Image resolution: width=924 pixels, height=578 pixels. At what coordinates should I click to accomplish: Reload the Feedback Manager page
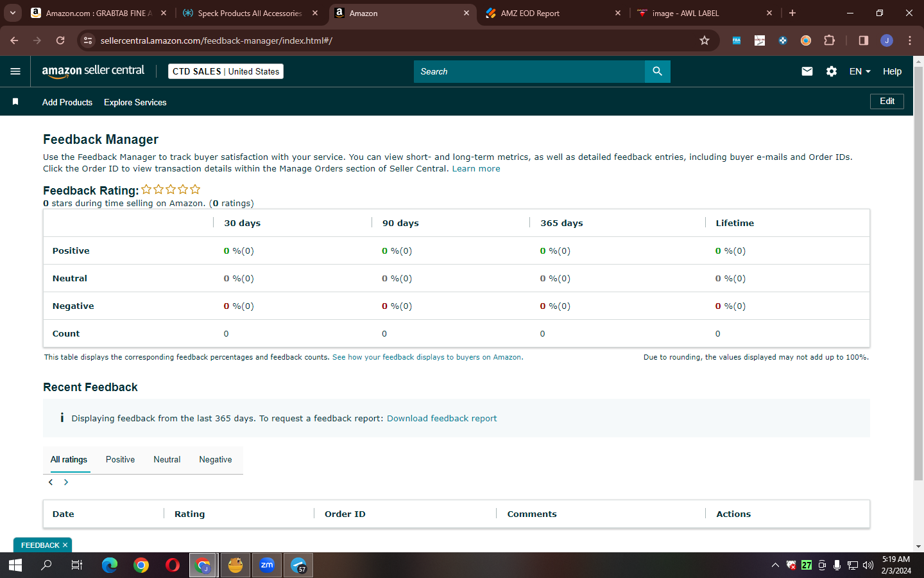click(x=60, y=40)
